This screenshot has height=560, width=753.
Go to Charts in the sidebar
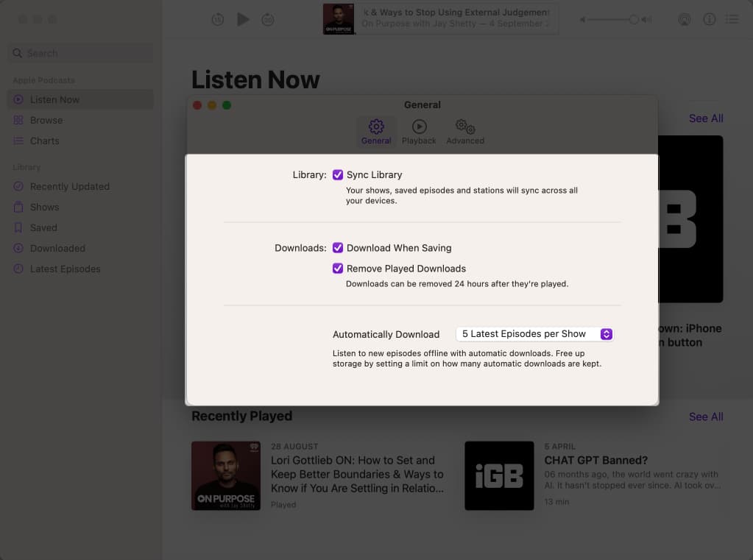[x=44, y=141]
